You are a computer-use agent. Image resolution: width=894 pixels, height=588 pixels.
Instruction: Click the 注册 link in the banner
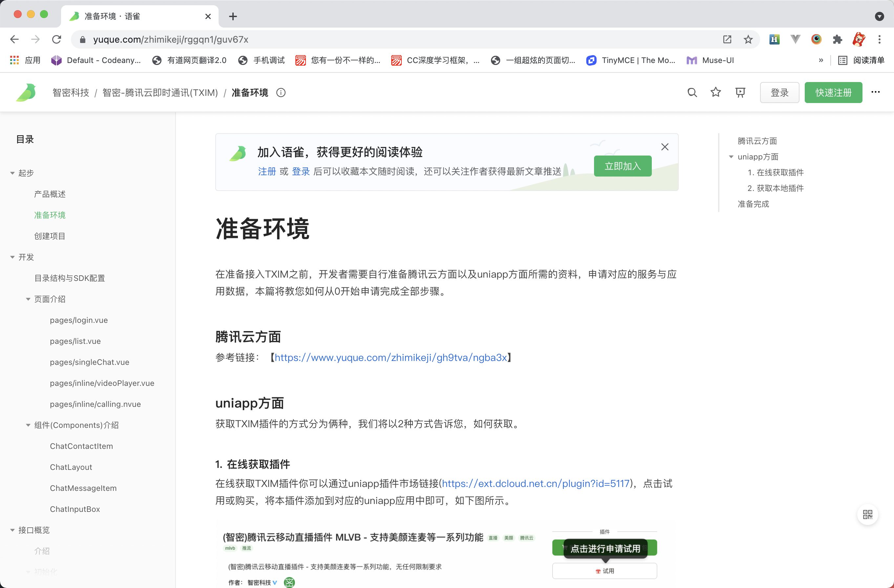[267, 171]
